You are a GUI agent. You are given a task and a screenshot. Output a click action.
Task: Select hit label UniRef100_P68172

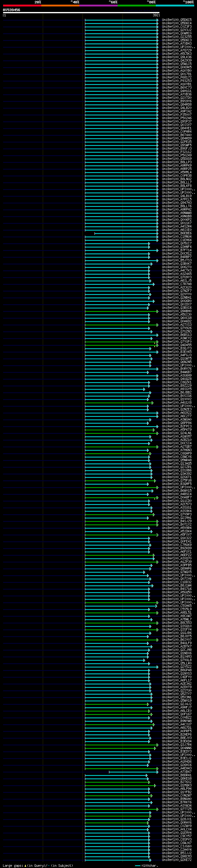pos(177,78)
